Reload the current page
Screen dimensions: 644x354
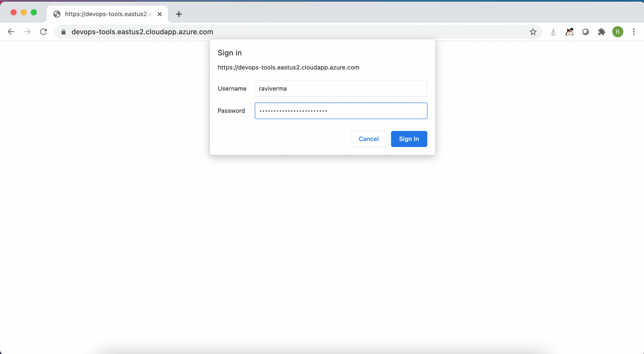click(43, 31)
